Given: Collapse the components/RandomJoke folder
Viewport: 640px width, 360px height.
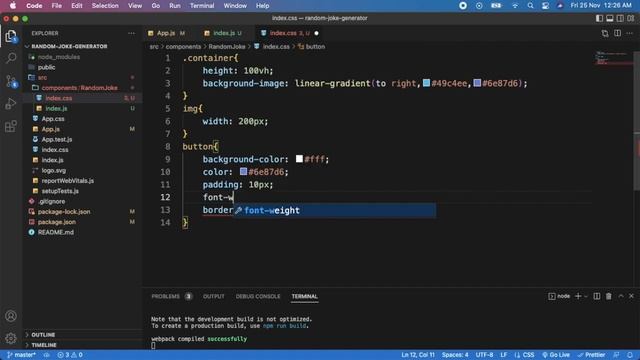Looking at the screenshot, I should tap(79, 88).
